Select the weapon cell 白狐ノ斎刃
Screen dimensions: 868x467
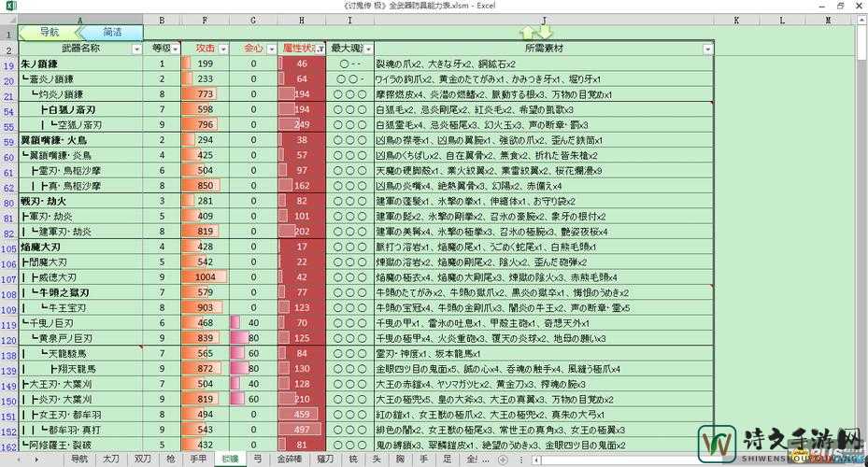click(80, 109)
